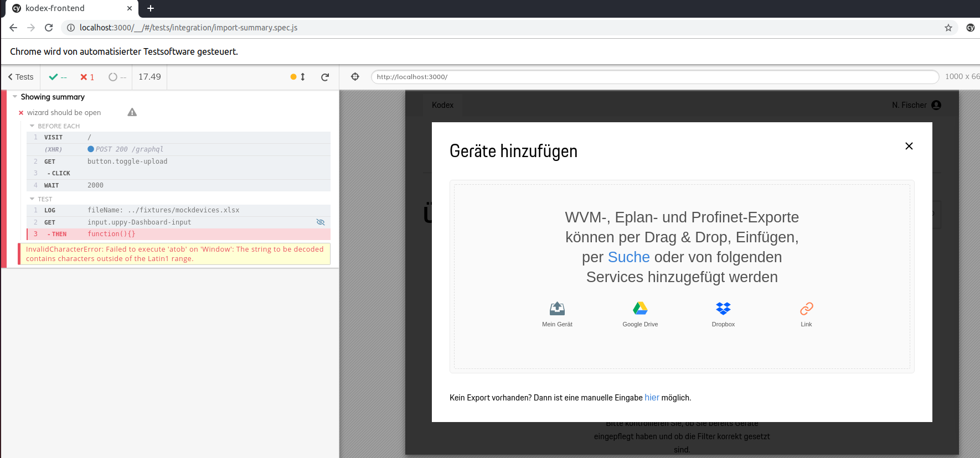Viewport: 980px width, 458px height.
Task: Select the GET button.toggle-upload command
Action: coord(178,162)
